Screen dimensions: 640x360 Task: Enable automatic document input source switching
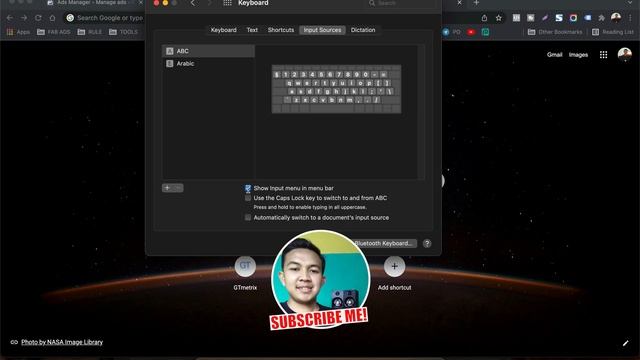(248, 218)
